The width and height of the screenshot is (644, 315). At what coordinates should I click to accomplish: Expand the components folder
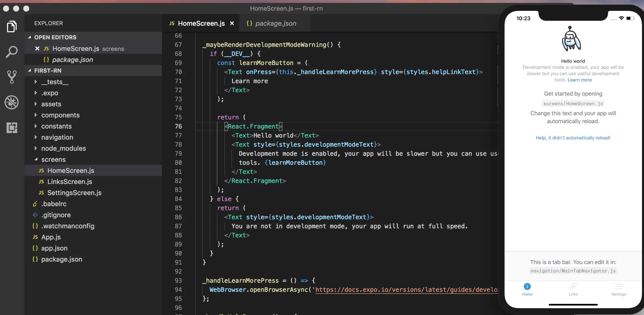(36, 115)
